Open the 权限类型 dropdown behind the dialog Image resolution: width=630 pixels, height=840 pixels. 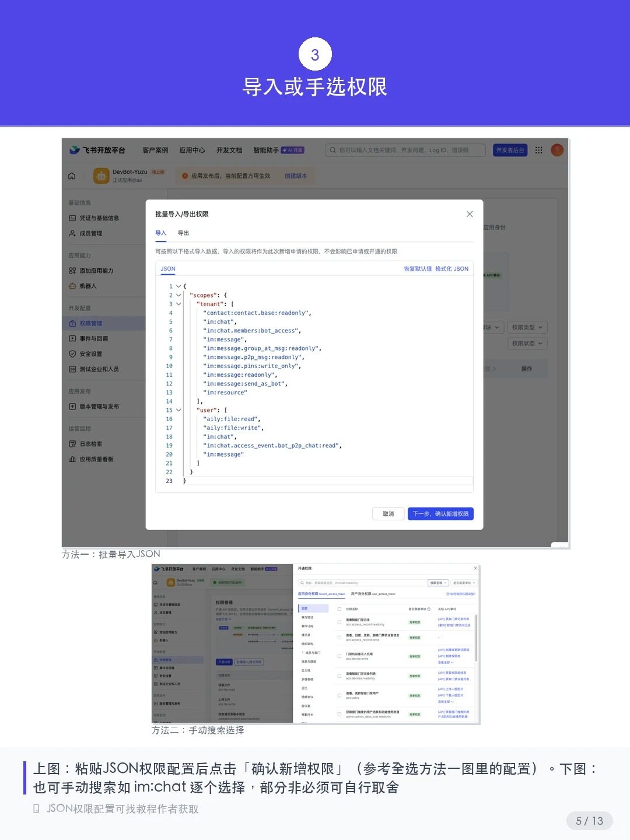coord(527,327)
